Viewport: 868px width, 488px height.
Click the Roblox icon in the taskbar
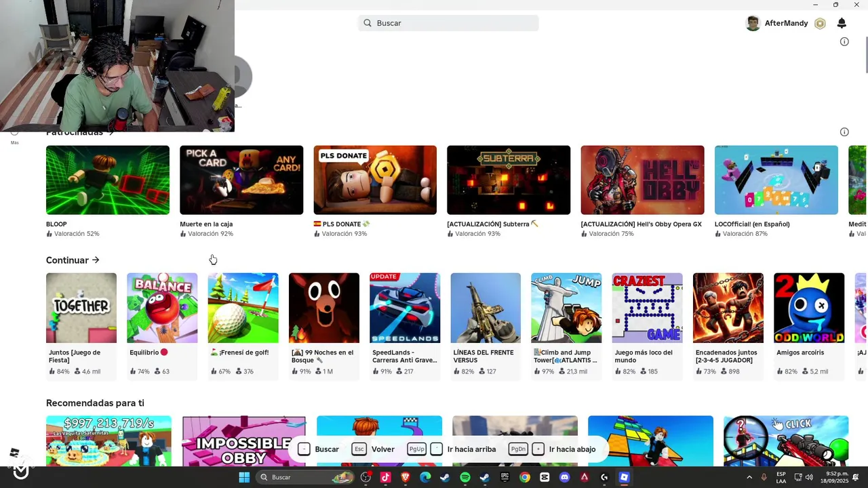tap(624, 477)
